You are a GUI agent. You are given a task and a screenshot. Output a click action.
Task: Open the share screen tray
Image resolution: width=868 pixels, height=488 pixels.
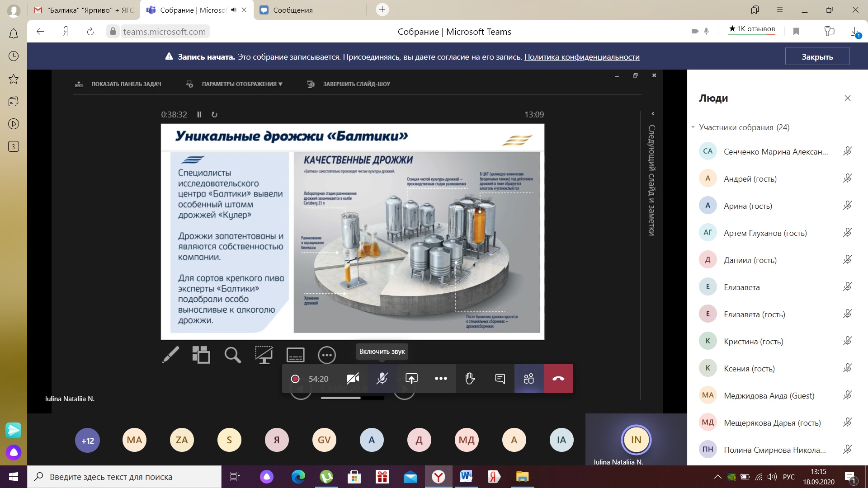[411, 379]
